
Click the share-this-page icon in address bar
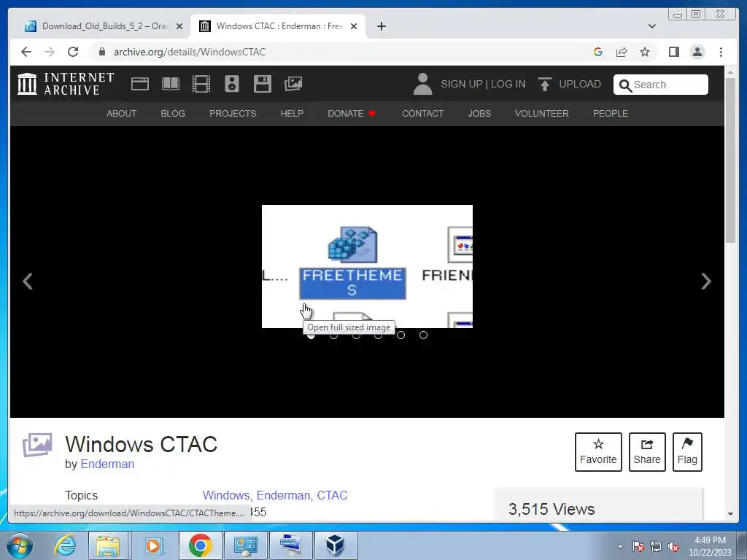click(x=622, y=52)
